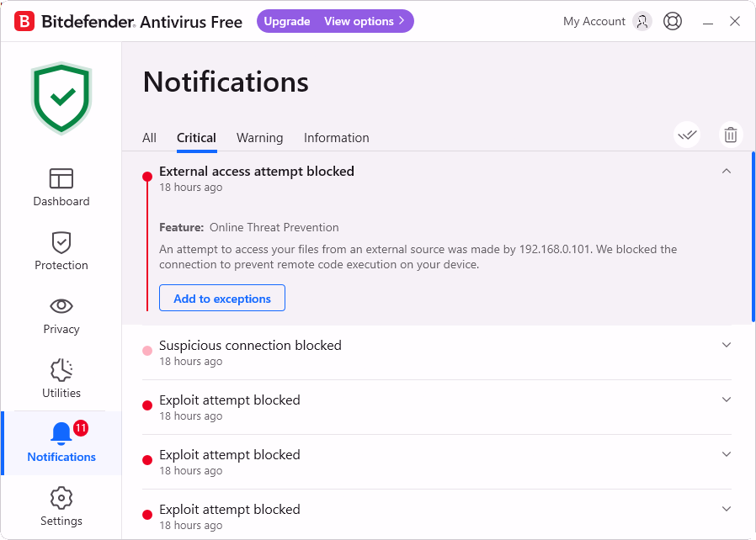Switch to the All notifications tab
Viewport: 756px width, 540px height.
149,138
